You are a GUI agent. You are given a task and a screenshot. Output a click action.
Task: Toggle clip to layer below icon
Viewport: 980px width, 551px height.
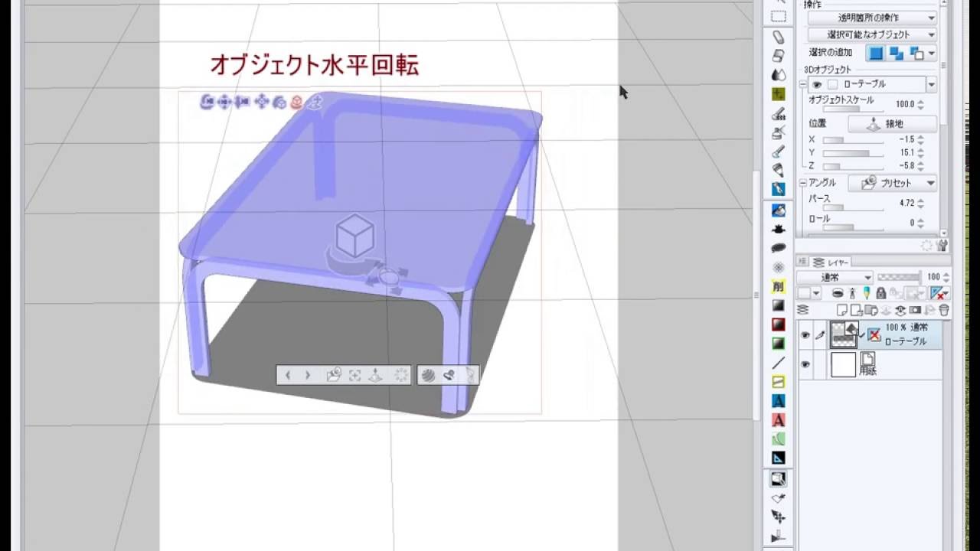[837, 293]
